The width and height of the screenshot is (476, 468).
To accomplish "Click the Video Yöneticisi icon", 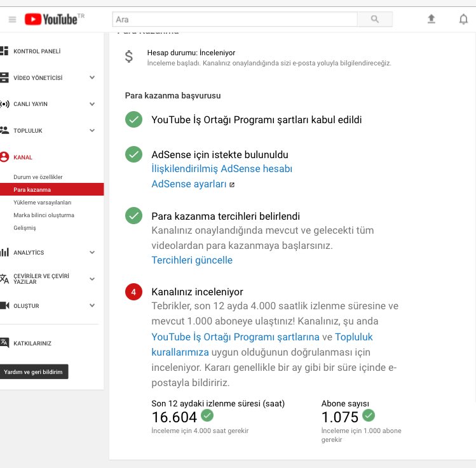I will 4,77.
